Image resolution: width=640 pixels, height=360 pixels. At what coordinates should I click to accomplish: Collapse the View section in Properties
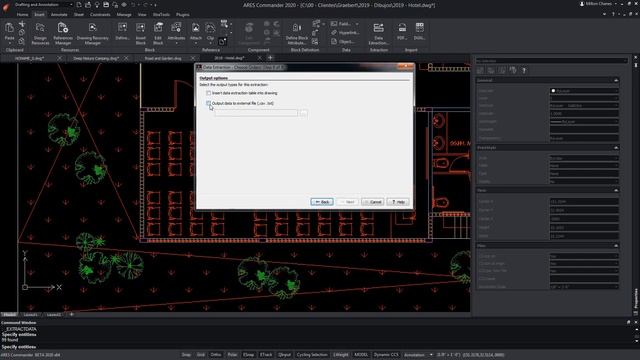[x=616, y=191]
